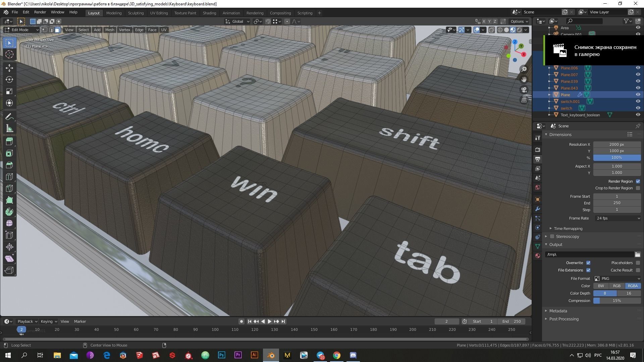Enable the Placeholders checkbox
Screen dimensions: 644x362
click(x=638, y=263)
